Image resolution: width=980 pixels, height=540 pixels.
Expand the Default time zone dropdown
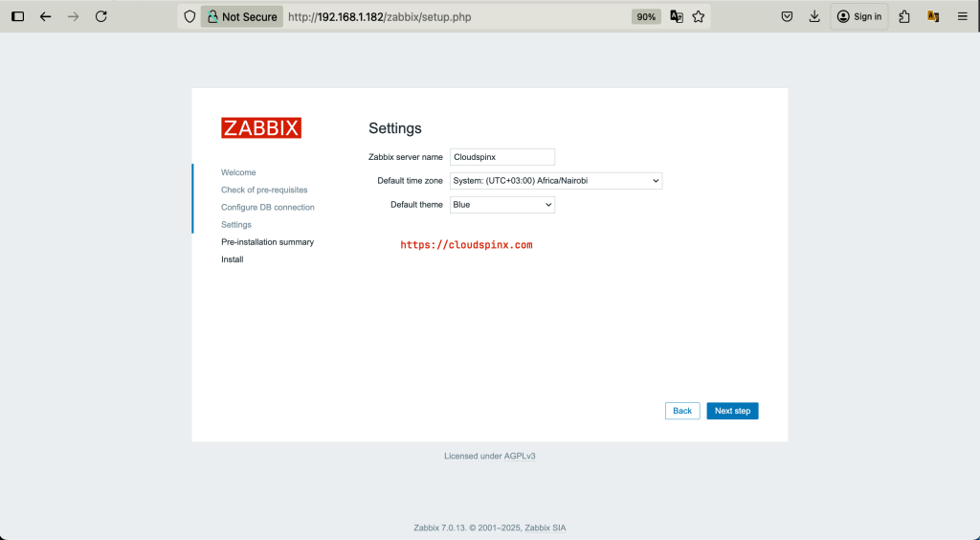pos(556,181)
